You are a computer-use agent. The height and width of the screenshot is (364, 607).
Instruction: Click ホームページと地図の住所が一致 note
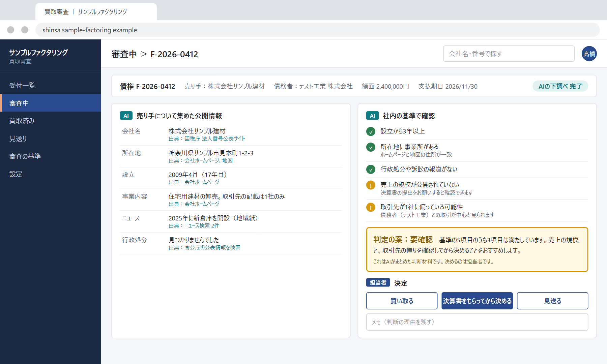point(416,155)
